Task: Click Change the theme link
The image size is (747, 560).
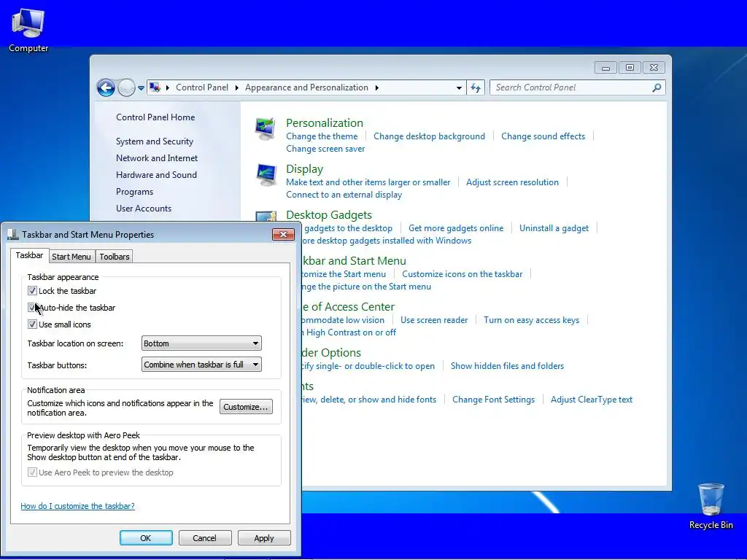Action: coord(322,136)
